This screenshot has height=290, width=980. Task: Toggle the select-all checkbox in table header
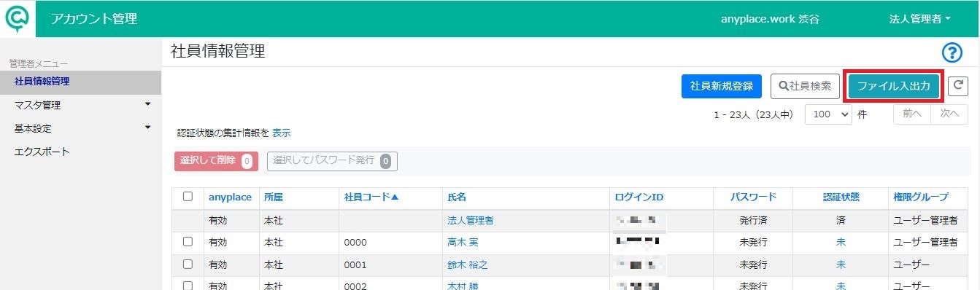point(188,197)
